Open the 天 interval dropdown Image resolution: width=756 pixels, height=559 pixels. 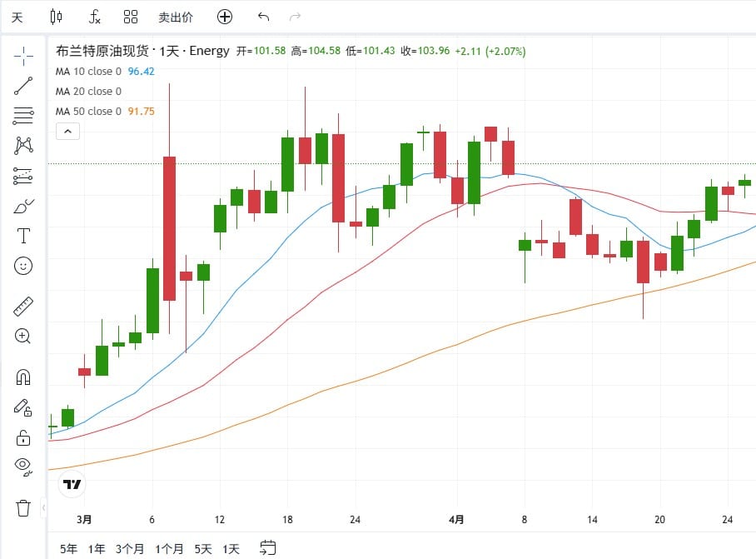click(17, 17)
